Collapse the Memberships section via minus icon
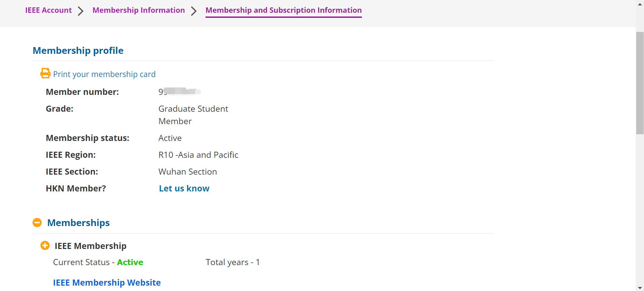Image resolution: width=644 pixels, height=291 pixels. pos(37,223)
